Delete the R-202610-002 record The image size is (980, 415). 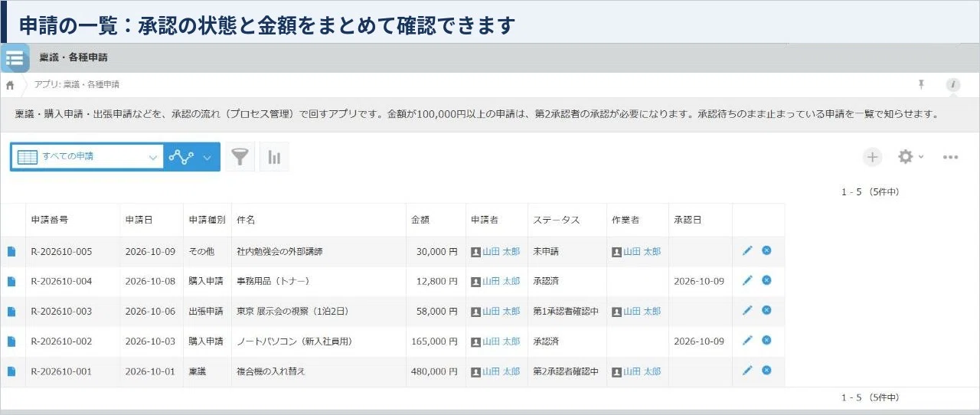pyautogui.click(x=766, y=340)
